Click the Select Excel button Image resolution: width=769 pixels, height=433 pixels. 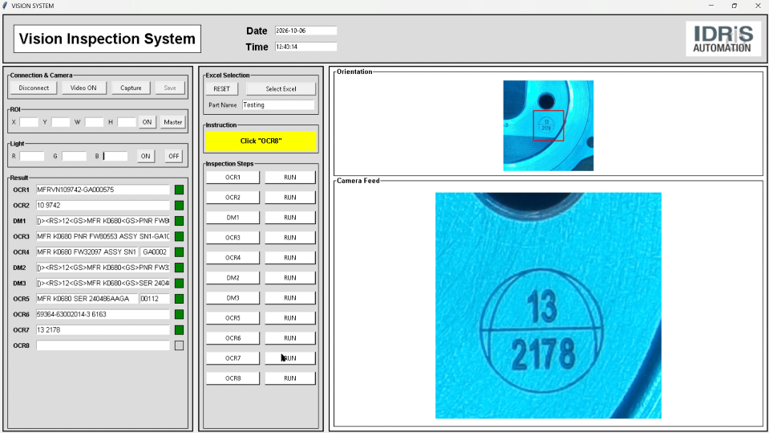coord(281,89)
